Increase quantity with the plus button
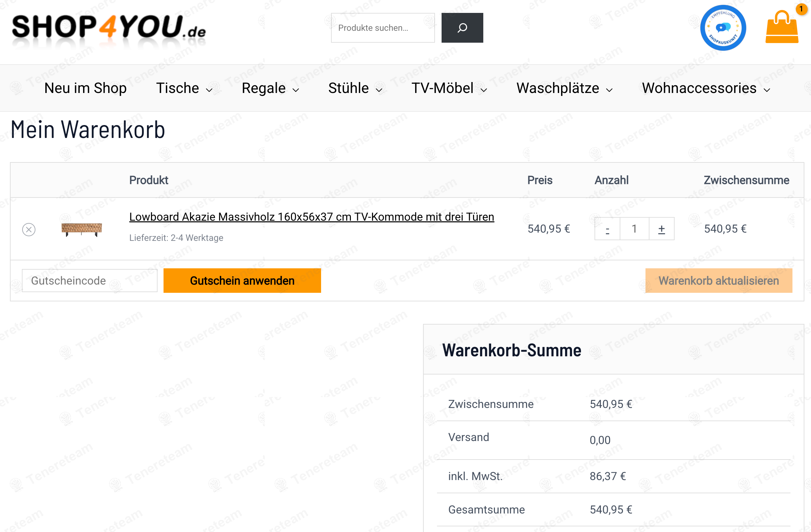The height and width of the screenshot is (532, 811). coord(661,229)
